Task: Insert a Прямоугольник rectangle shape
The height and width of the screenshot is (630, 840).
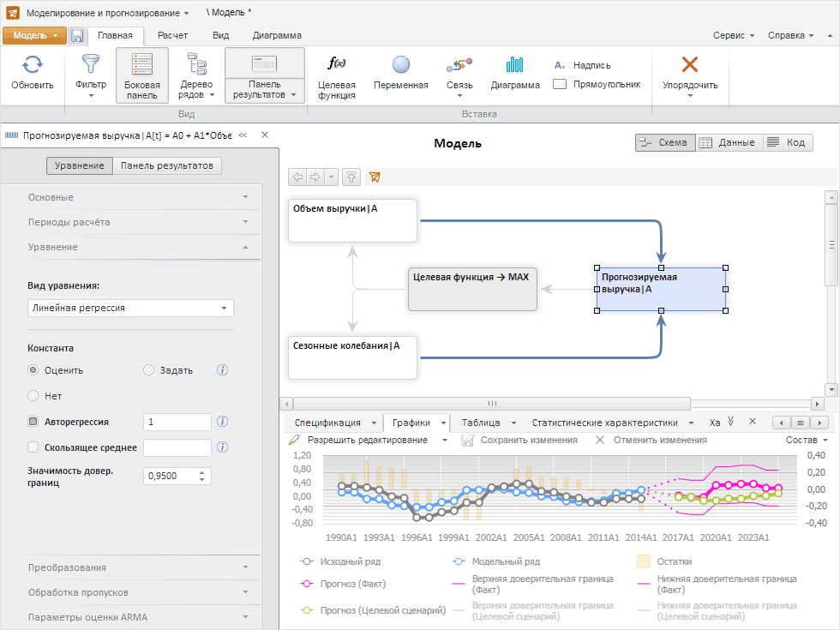Action: click(x=561, y=84)
